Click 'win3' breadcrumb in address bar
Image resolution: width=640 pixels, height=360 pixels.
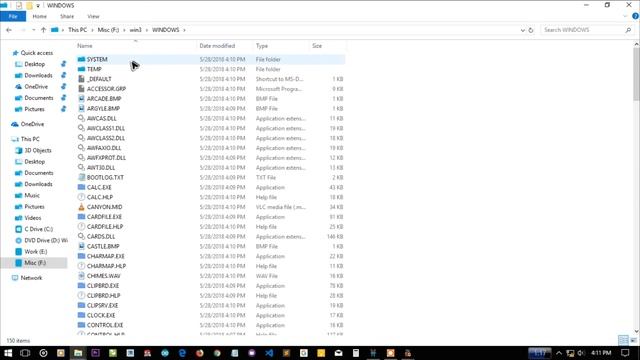pos(136,30)
